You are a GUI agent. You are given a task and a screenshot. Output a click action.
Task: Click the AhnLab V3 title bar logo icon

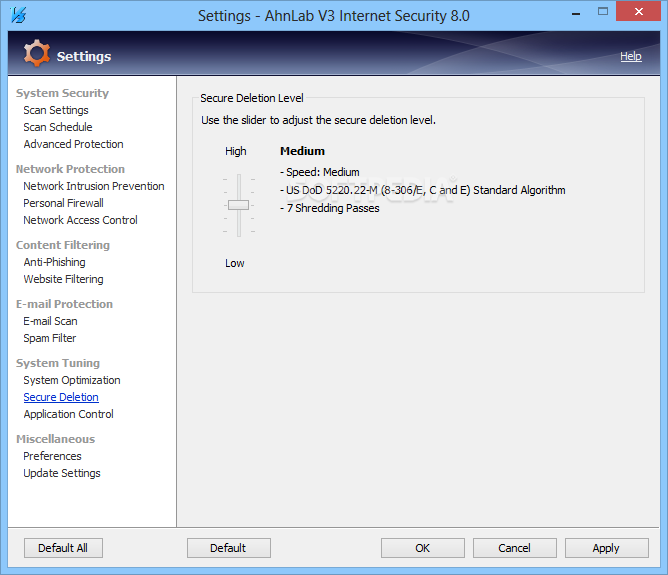(18, 15)
